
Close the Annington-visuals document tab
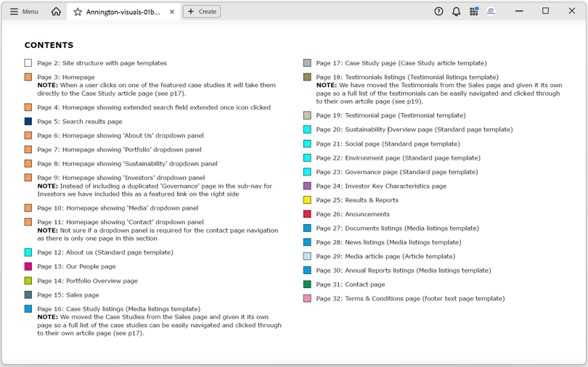tap(172, 12)
